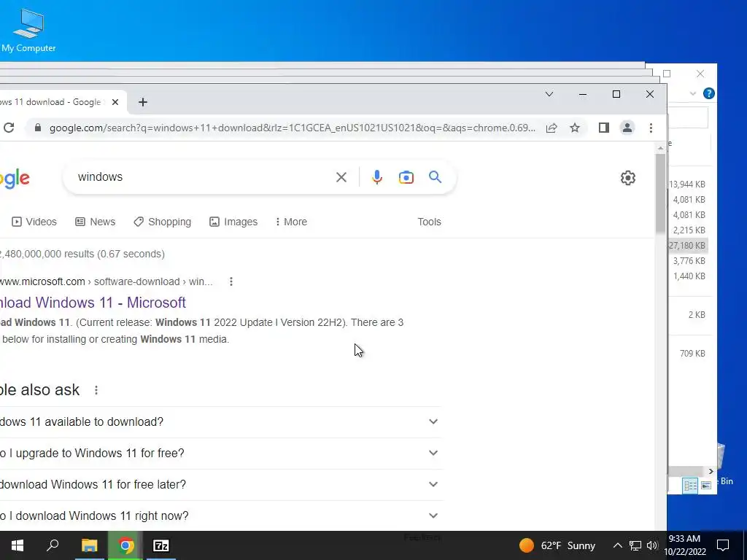Open the Windows Start menu

(x=18, y=545)
